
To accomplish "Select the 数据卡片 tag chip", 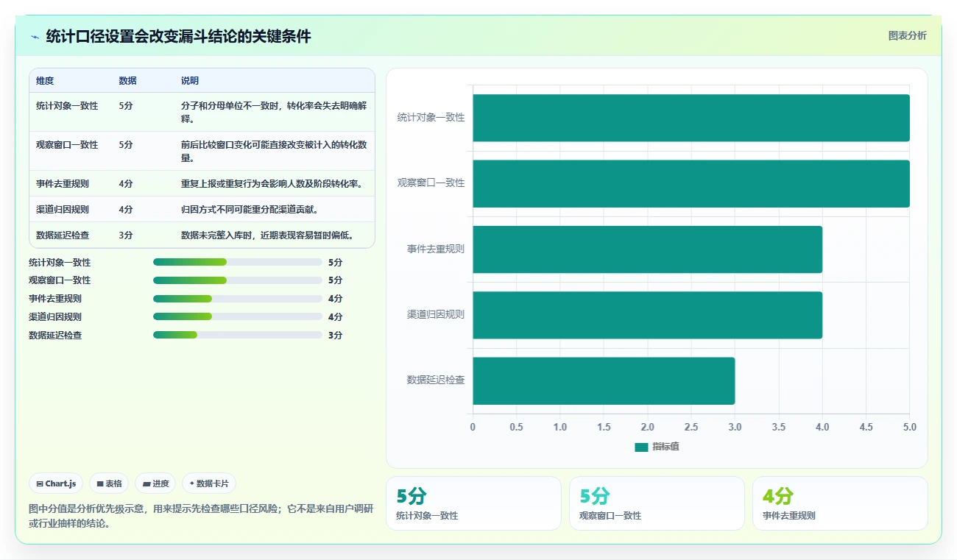I will click(209, 483).
